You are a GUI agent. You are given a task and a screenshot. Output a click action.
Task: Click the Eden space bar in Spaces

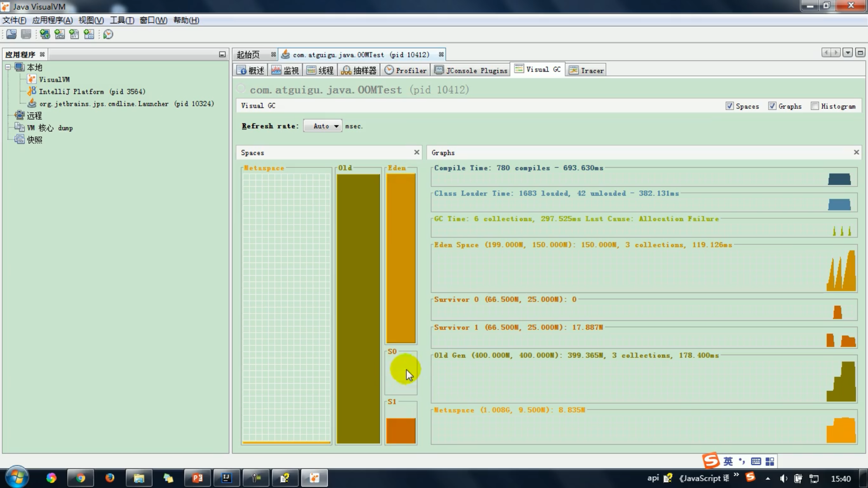401,258
